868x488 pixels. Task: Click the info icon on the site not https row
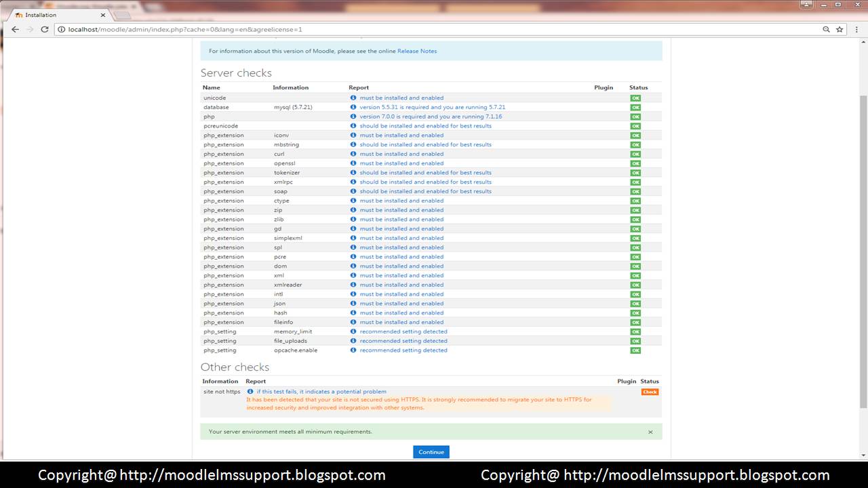click(x=250, y=391)
